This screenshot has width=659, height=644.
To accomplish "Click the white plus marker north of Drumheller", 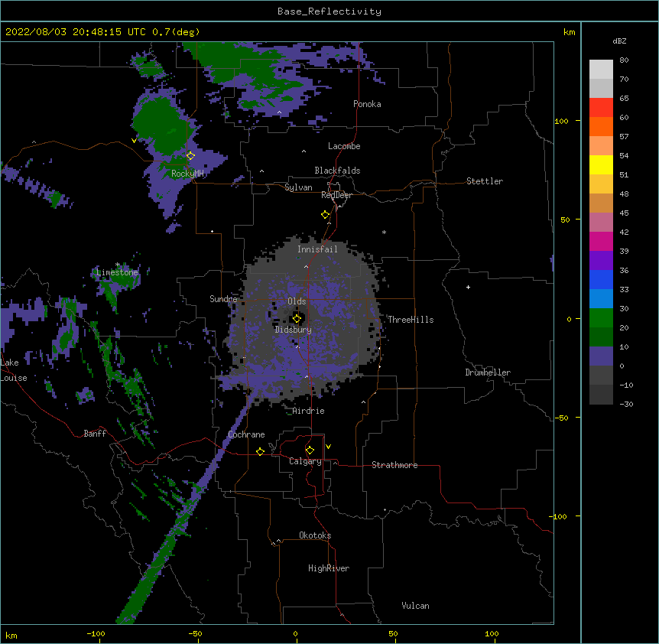I will [468, 287].
